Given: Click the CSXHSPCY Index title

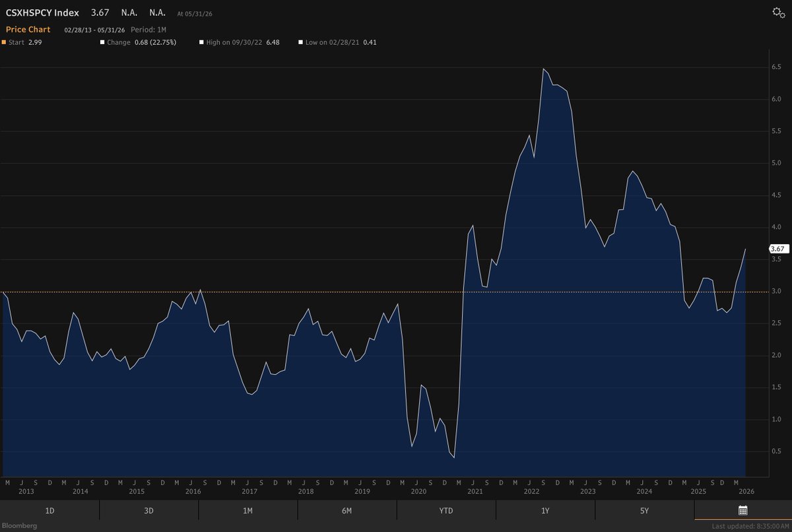Looking at the screenshot, I should [42, 13].
